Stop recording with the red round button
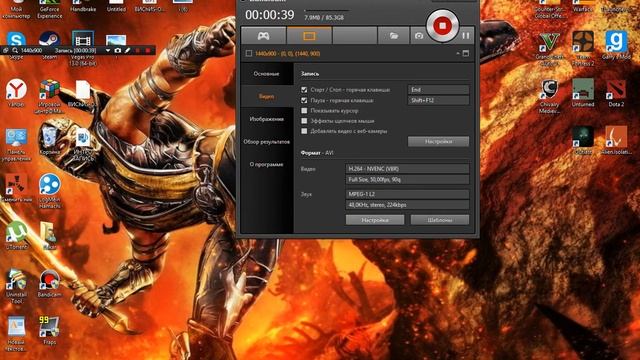This screenshot has height=360, width=640. pos(442,26)
